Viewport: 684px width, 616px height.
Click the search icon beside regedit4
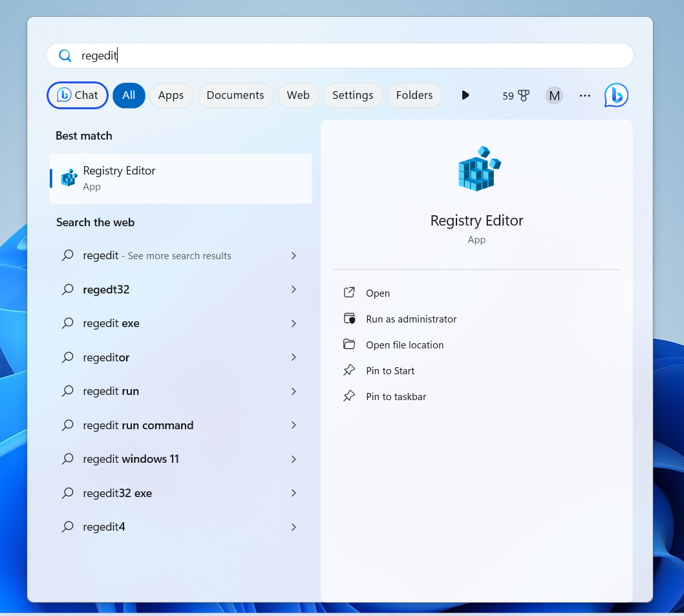68,527
